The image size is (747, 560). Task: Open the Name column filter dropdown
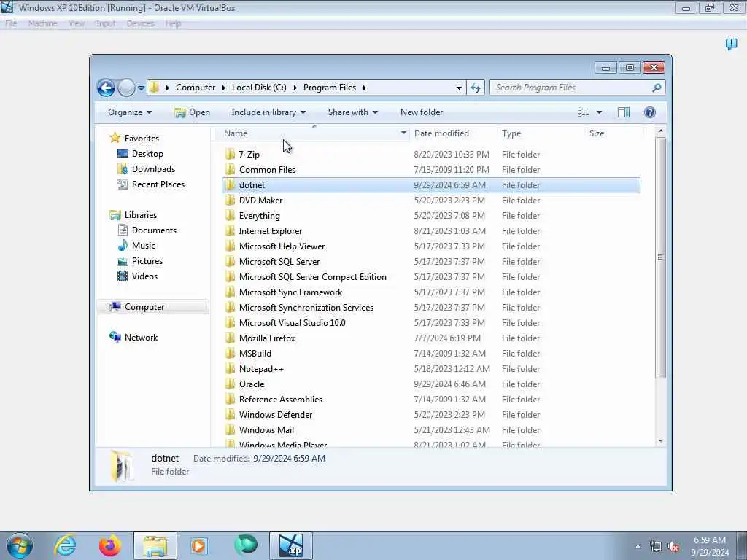pos(403,133)
